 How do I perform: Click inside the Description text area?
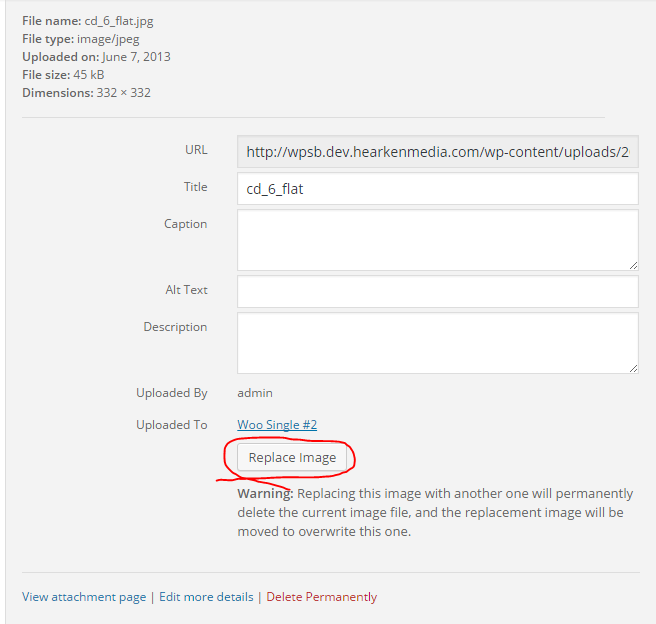(437, 342)
